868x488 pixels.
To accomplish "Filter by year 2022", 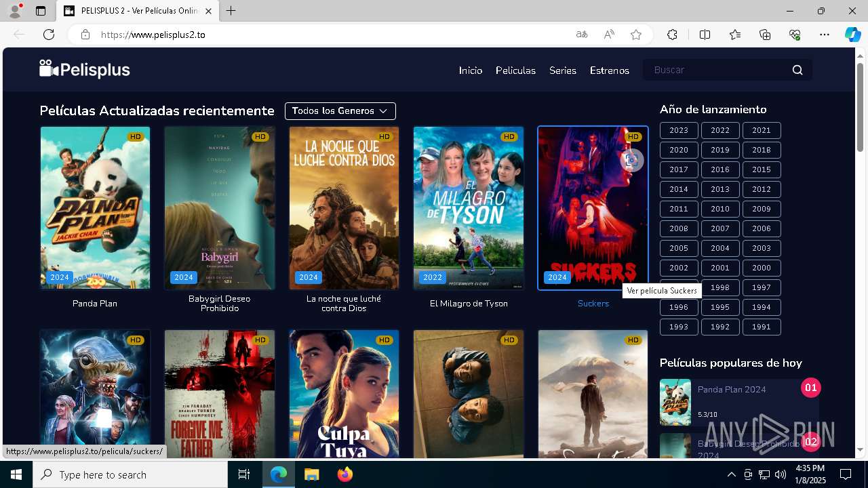I will [x=720, y=130].
